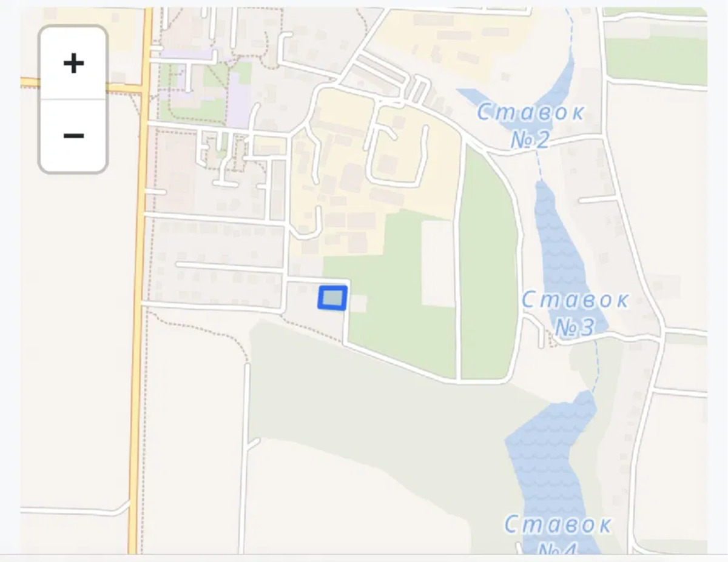Viewport: 728px width, 562px height.
Task: Zoom in with the plus button
Action: pyautogui.click(x=73, y=63)
